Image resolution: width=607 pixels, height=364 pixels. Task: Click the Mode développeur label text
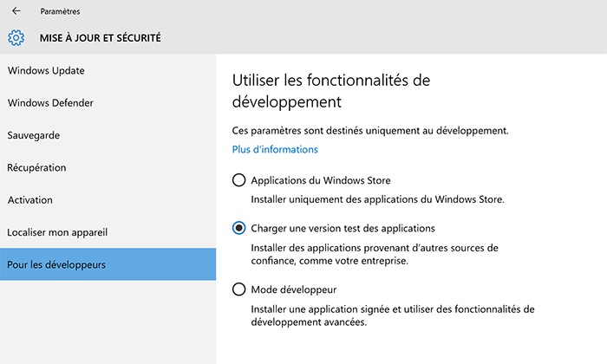293,289
